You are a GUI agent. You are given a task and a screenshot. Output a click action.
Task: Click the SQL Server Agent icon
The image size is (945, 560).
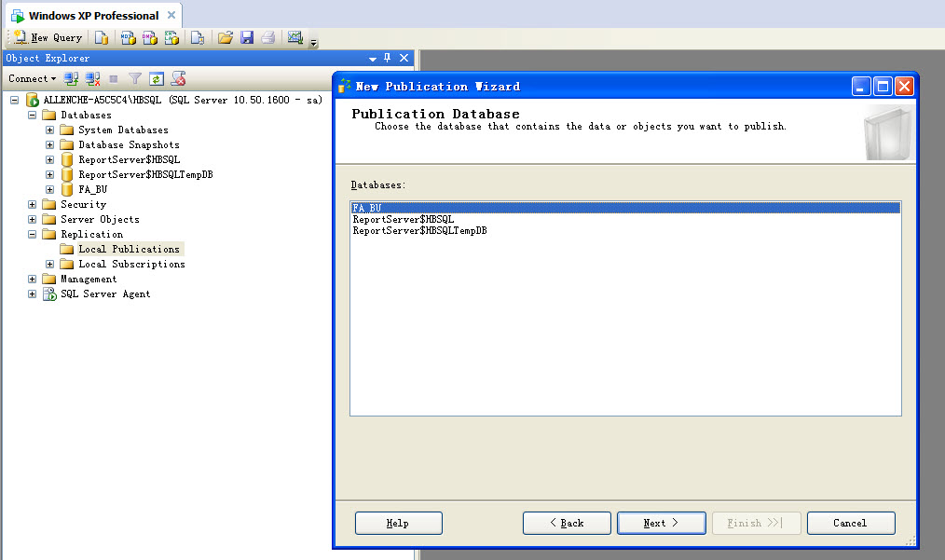pos(49,294)
